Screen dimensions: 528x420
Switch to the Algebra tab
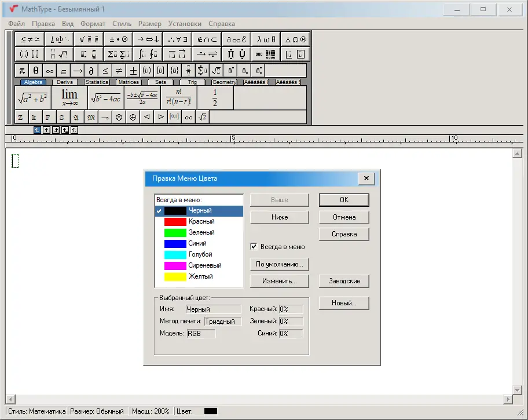(33, 82)
